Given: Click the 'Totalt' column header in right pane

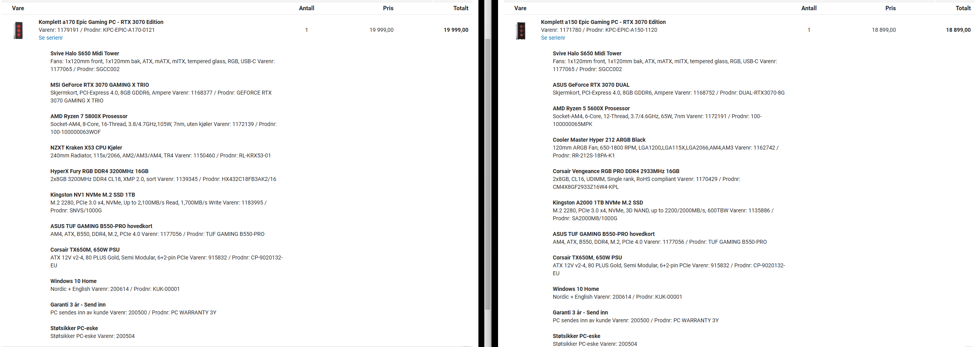Looking at the screenshot, I should [x=963, y=8].
